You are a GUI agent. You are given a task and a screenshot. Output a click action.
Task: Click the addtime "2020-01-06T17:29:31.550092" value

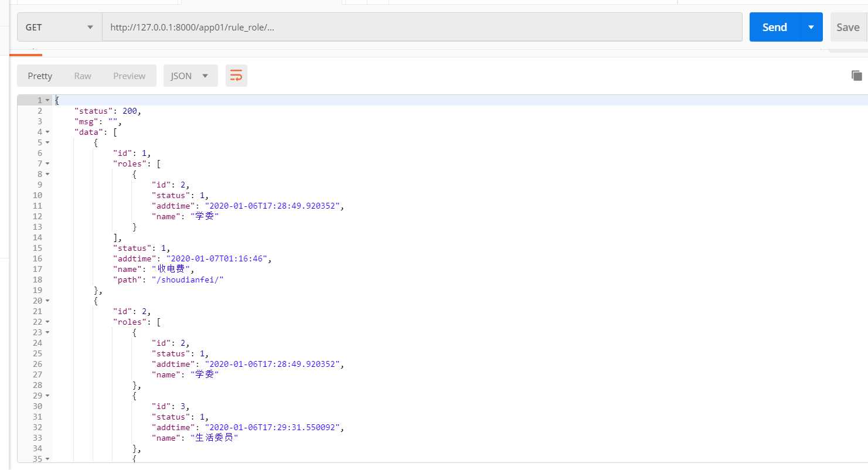click(272, 427)
